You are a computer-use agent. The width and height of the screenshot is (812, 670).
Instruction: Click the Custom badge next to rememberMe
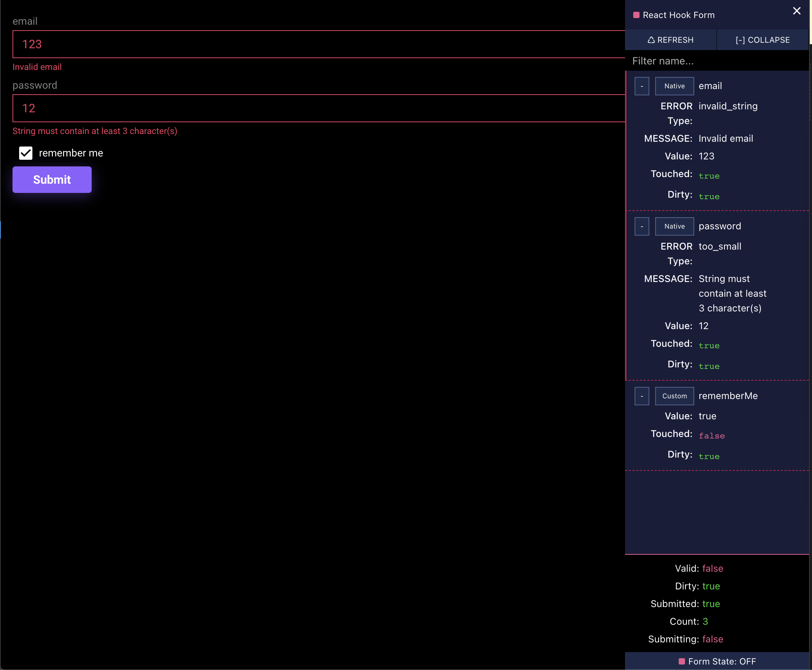pyautogui.click(x=674, y=396)
